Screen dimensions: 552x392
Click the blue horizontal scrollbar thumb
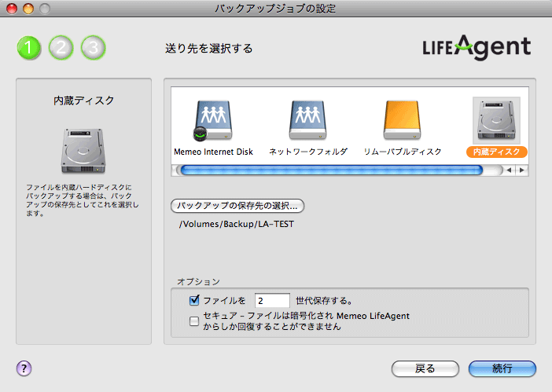click(x=331, y=170)
